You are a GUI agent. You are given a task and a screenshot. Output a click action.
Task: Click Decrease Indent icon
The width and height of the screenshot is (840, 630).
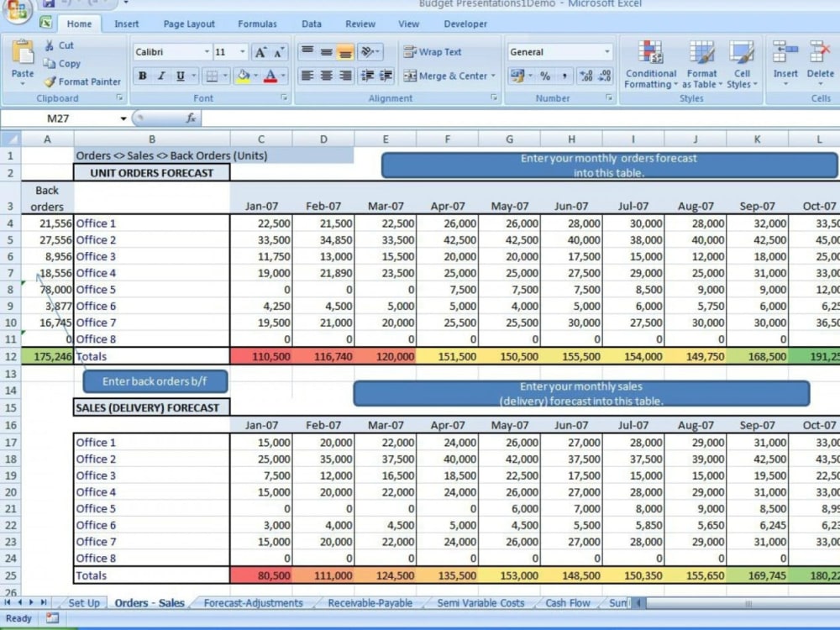coord(368,76)
